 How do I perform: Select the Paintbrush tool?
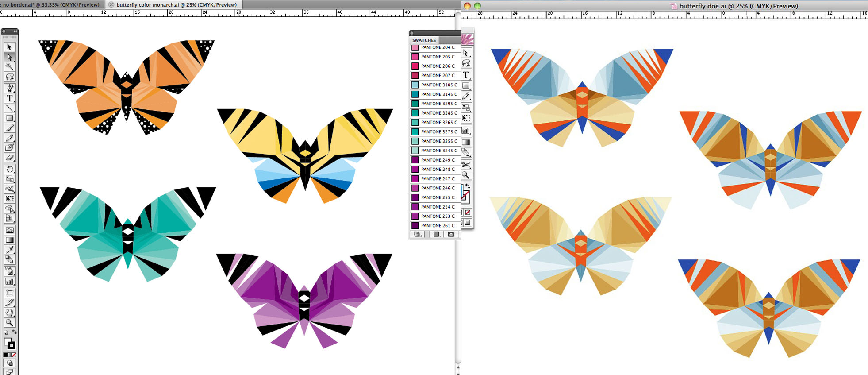pyautogui.click(x=10, y=128)
